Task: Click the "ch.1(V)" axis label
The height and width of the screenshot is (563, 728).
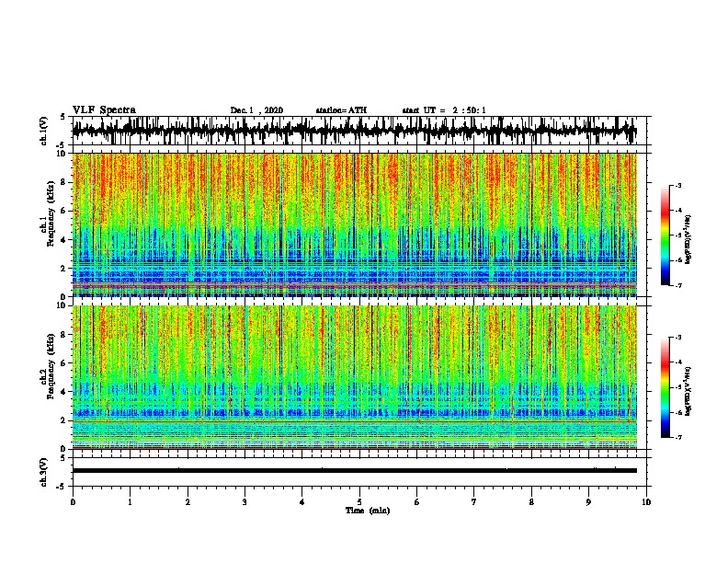Action: (44, 131)
